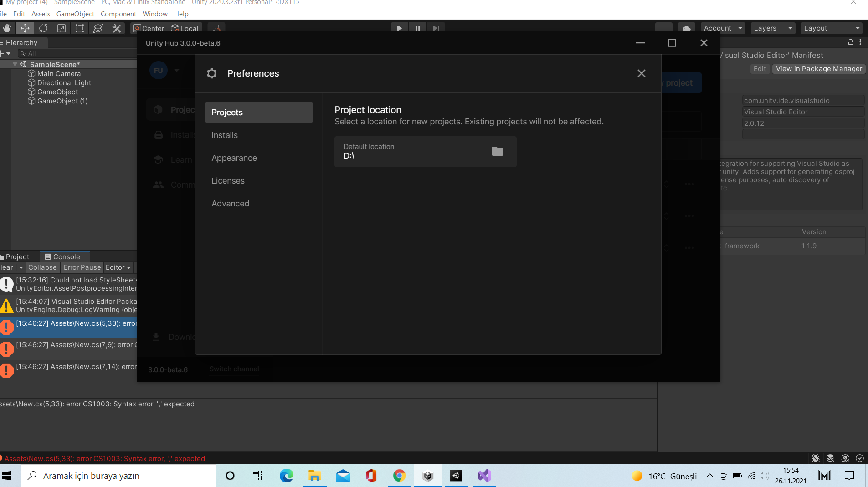This screenshot has height=487, width=868.
Task: Open the Hierarchy create (+) dropdown
Action: 5,53
